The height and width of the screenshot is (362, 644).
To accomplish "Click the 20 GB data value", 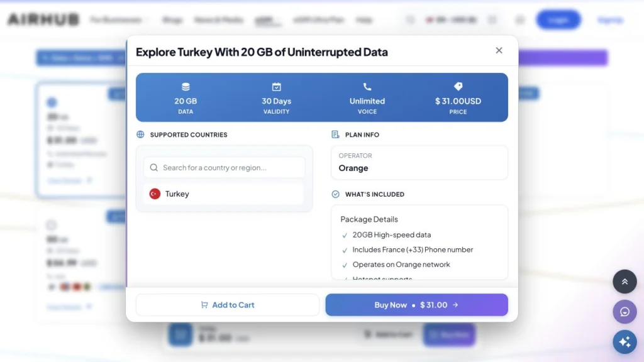I will pyautogui.click(x=186, y=101).
